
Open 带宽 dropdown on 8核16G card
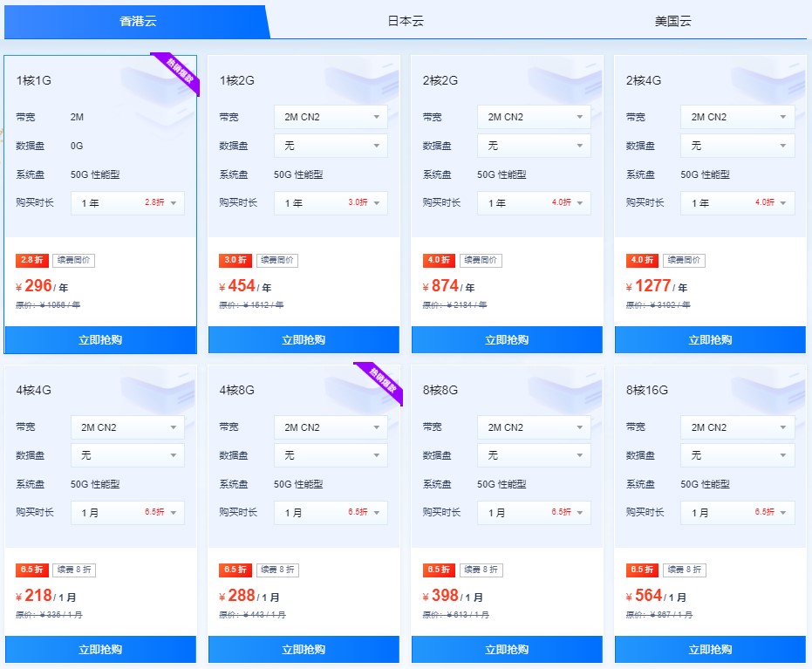coord(738,427)
